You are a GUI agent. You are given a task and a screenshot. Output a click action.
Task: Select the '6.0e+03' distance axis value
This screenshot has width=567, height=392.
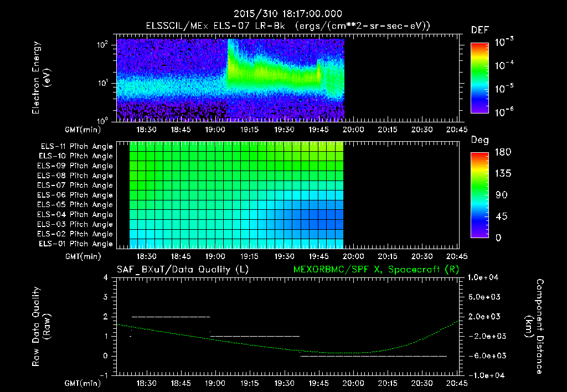click(x=484, y=297)
